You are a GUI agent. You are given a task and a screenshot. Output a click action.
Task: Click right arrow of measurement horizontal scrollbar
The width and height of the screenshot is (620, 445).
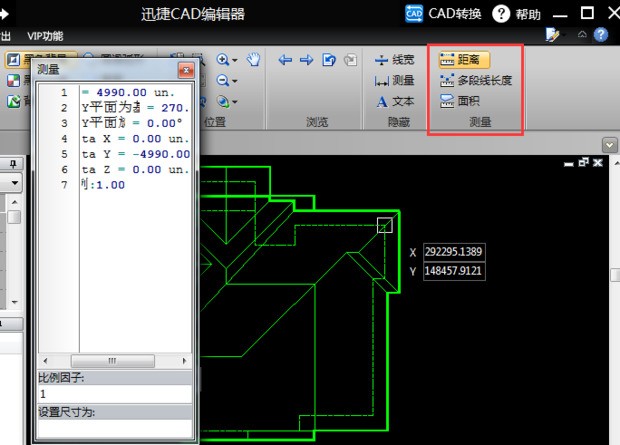click(x=184, y=361)
